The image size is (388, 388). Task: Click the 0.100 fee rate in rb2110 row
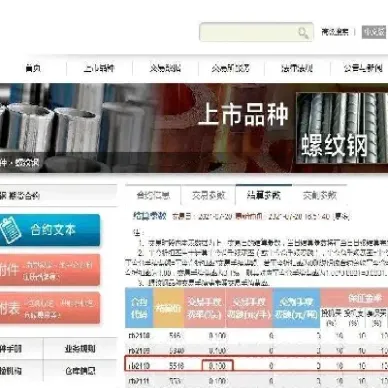tap(217, 366)
